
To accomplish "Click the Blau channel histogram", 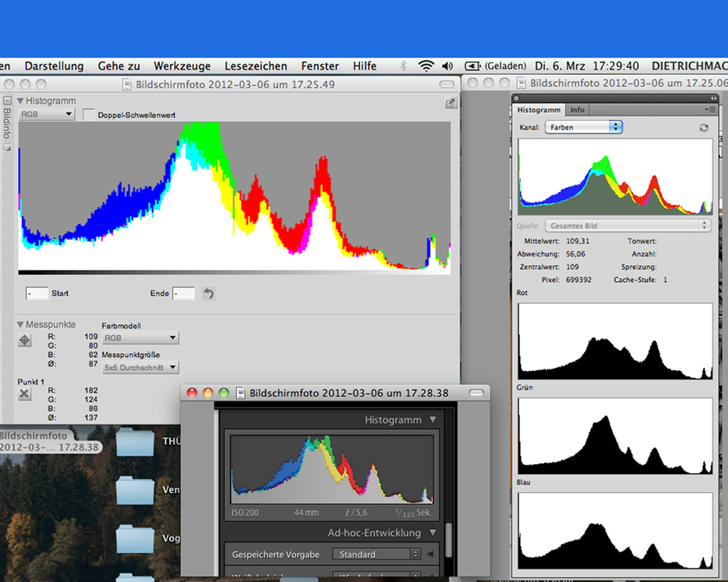I will (x=615, y=531).
